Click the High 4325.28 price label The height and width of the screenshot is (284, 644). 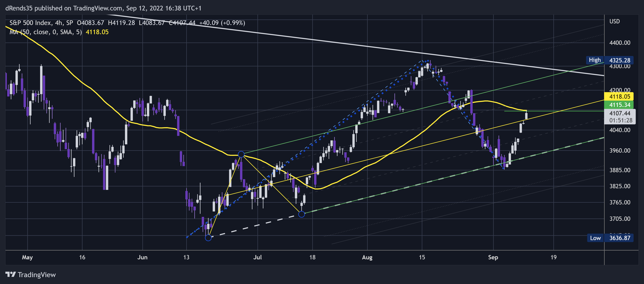pyautogui.click(x=610, y=60)
